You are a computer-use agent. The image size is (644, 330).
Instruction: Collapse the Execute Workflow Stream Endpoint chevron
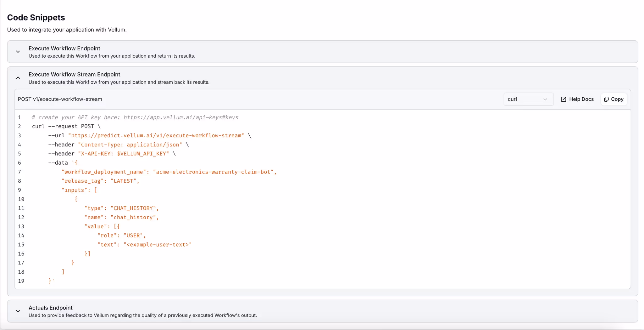point(18,78)
